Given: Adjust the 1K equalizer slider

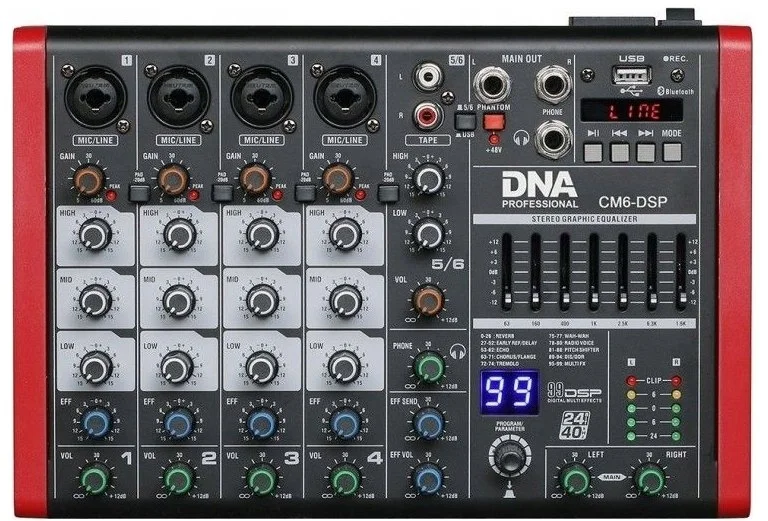Looking at the screenshot, I should click(x=594, y=299).
